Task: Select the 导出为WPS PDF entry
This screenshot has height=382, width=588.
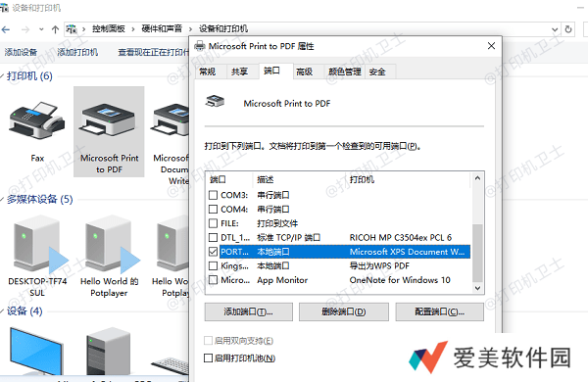Action: [x=379, y=265]
